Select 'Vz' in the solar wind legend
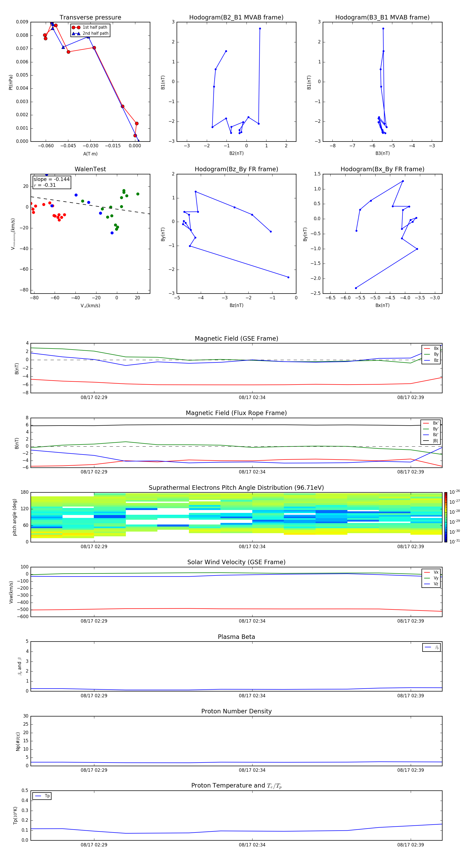This screenshot has height=868, width=473. (431, 584)
